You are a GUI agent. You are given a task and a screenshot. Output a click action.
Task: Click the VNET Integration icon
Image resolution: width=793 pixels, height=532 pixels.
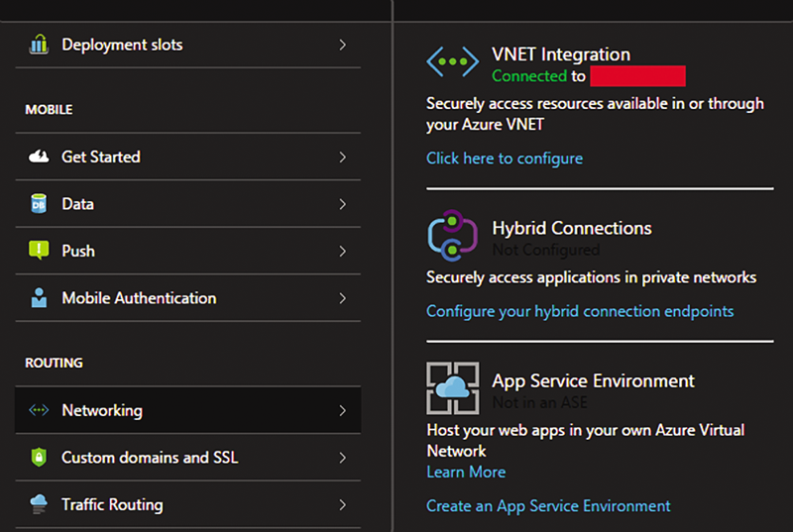(x=452, y=62)
